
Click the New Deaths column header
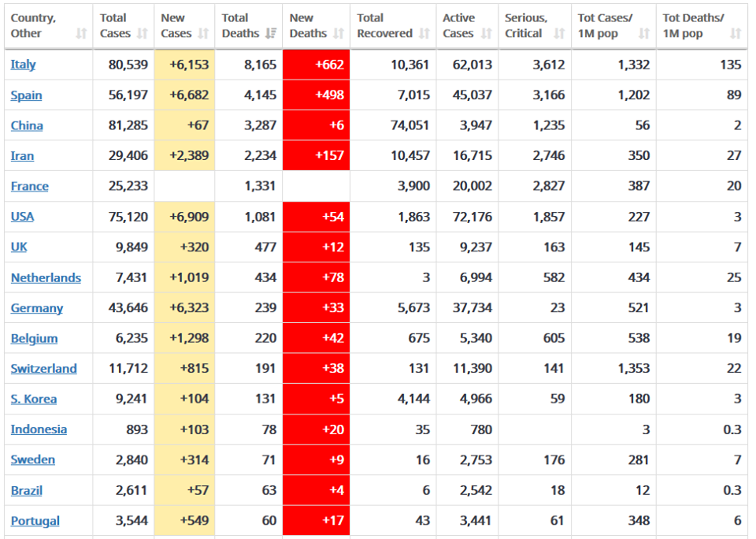(x=317, y=26)
